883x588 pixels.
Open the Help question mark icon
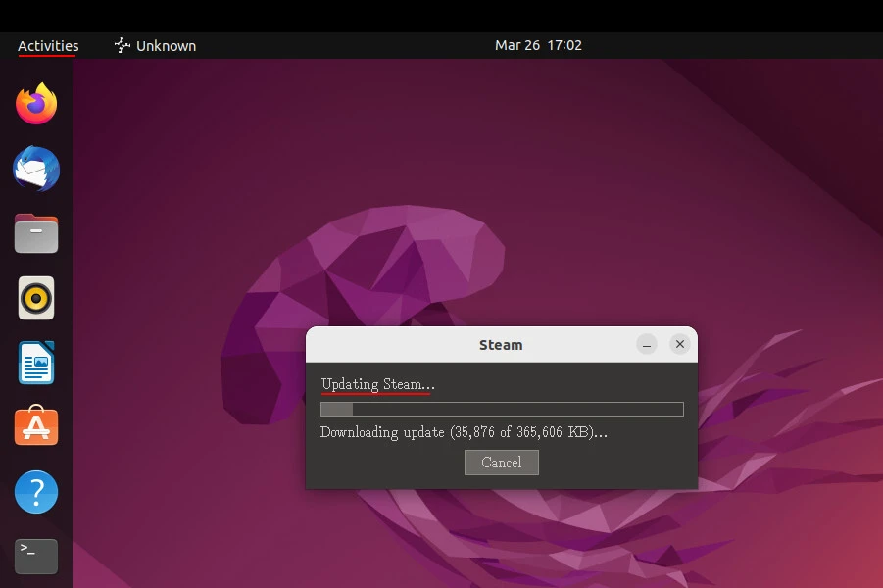click(x=36, y=492)
